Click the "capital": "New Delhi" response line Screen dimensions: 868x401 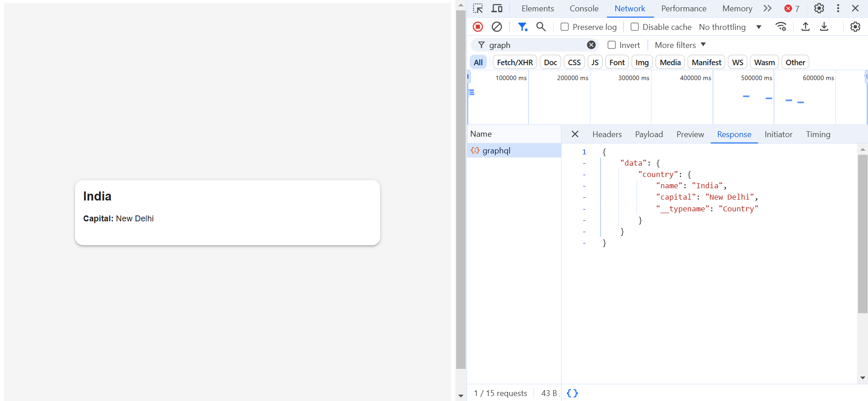click(x=707, y=197)
